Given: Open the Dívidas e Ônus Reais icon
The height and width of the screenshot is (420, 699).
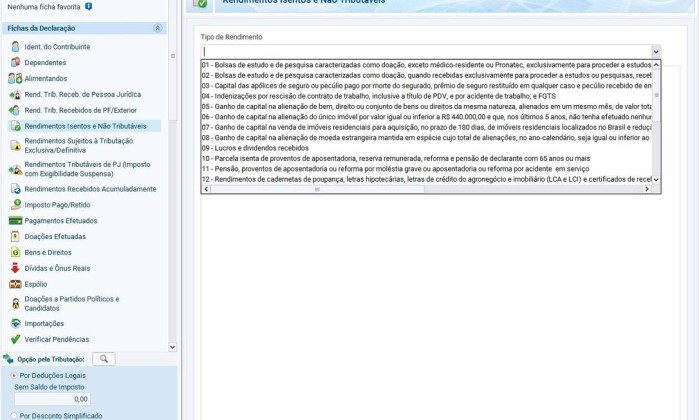Looking at the screenshot, I should click(x=15, y=268).
